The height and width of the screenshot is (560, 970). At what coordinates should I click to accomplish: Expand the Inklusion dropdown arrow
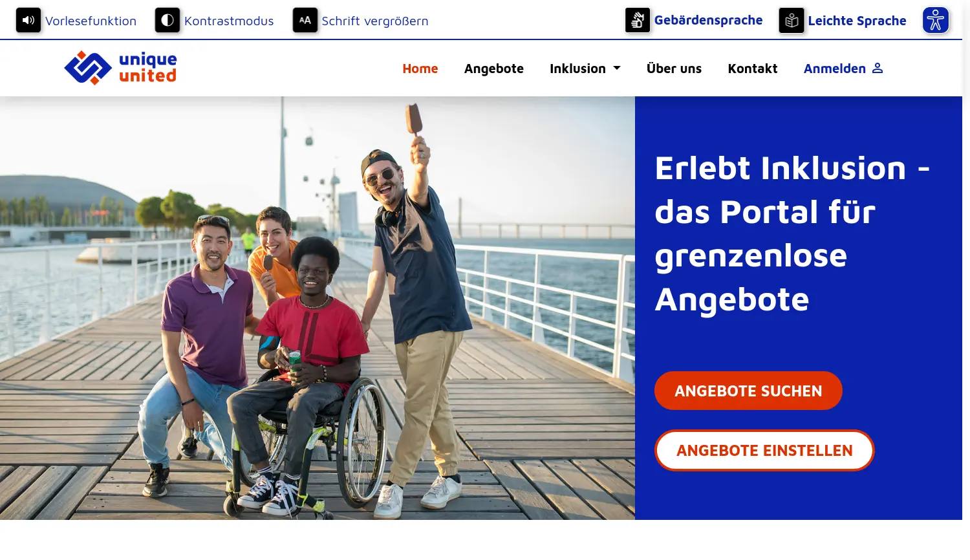(x=617, y=68)
